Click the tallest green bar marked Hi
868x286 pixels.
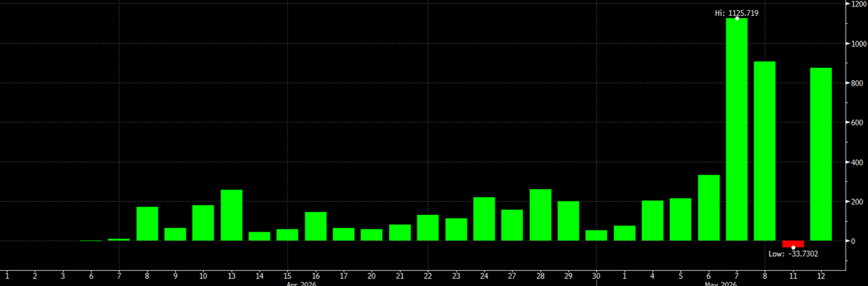tap(736, 129)
